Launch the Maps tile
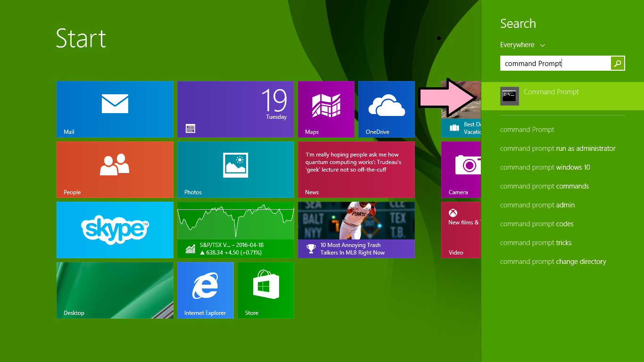Screen dimensions: 644x362 326,109
